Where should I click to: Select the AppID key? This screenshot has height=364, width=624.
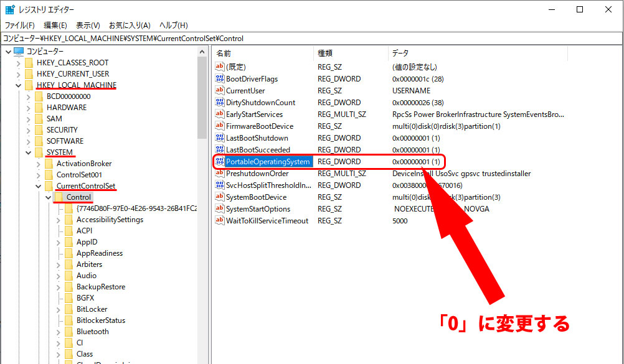(87, 242)
